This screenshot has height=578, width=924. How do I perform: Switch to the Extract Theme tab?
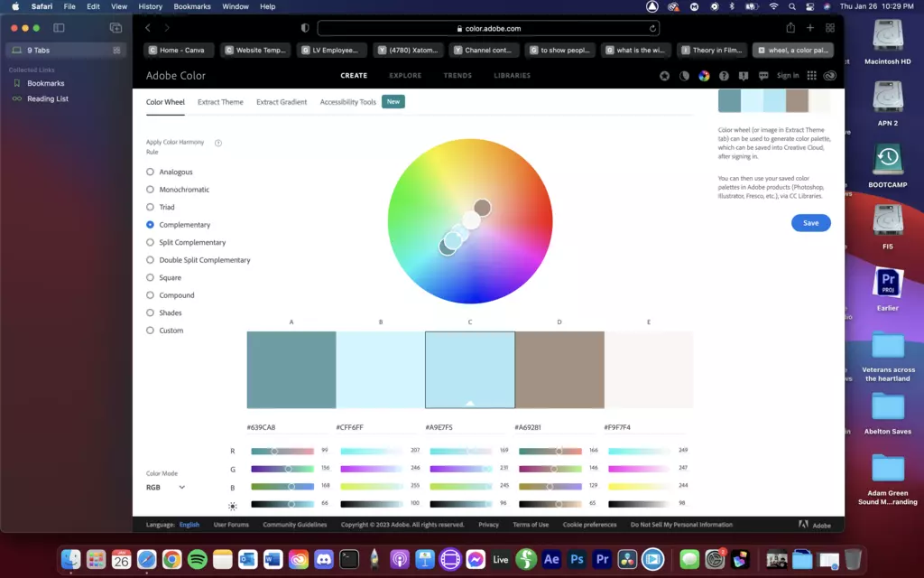(x=220, y=102)
